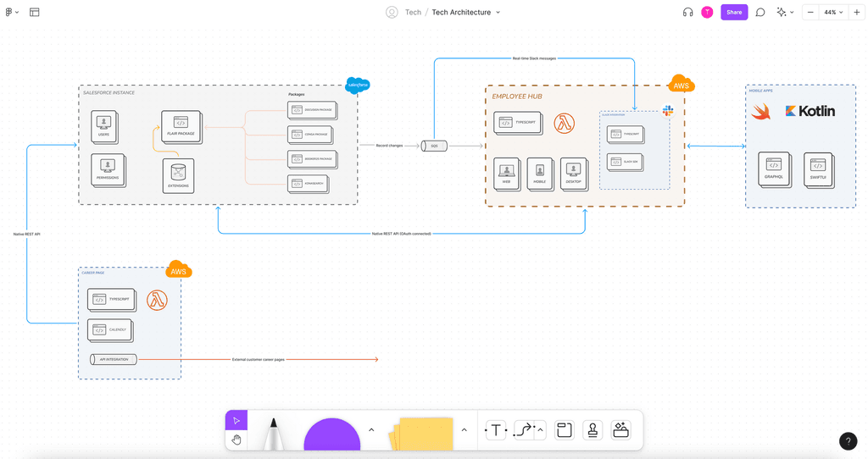Select the Career Page TYPESCRIPT node
The height and width of the screenshot is (459, 868).
112,300
